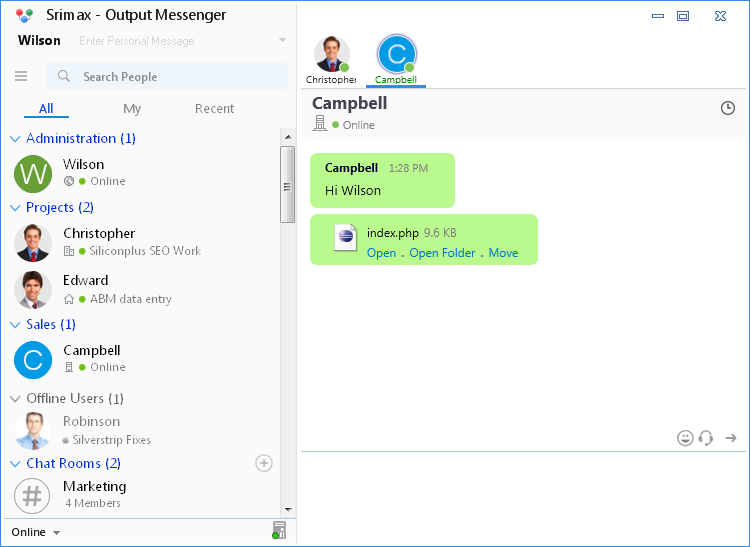The height and width of the screenshot is (547, 750).
Task: Click the Move link for index.php
Action: (x=503, y=253)
